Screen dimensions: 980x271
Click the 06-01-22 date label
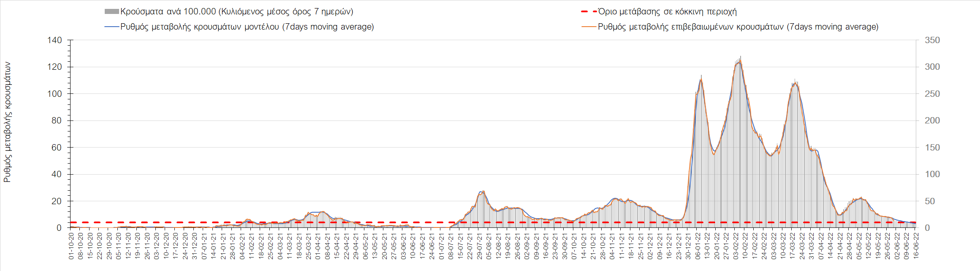(x=698, y=246)
